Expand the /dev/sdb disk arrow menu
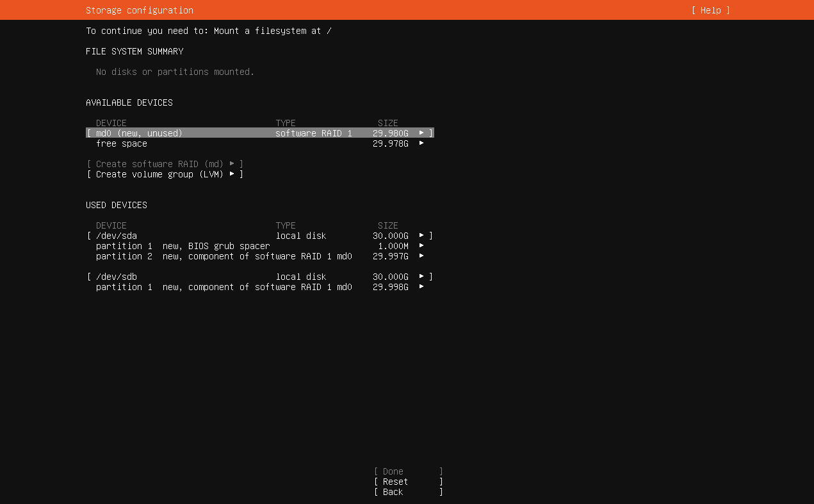814x504 pixels. [421, 277]
